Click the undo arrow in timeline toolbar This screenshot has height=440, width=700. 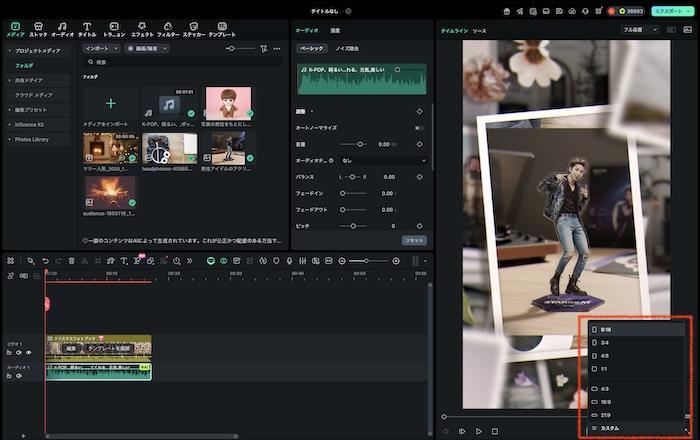click(45, 260)
